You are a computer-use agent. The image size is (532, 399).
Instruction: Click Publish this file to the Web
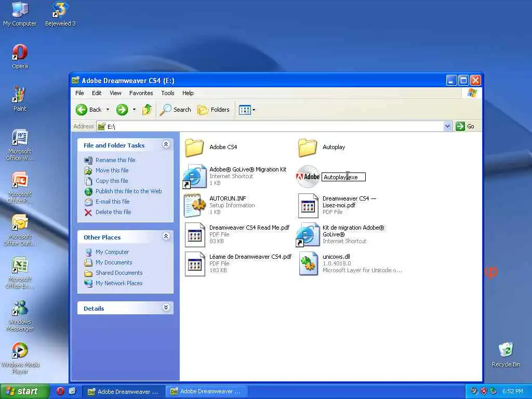(129, 191)
